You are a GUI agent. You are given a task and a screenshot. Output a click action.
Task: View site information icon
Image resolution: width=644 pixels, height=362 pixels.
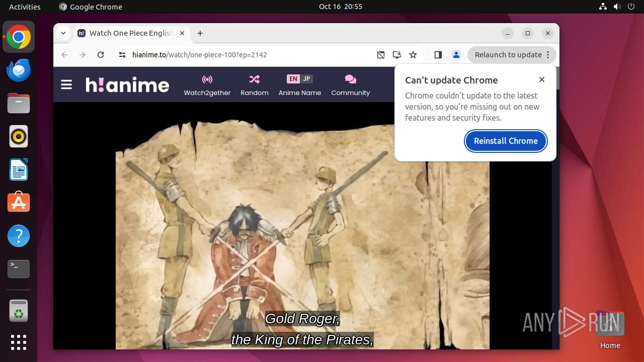122,55
